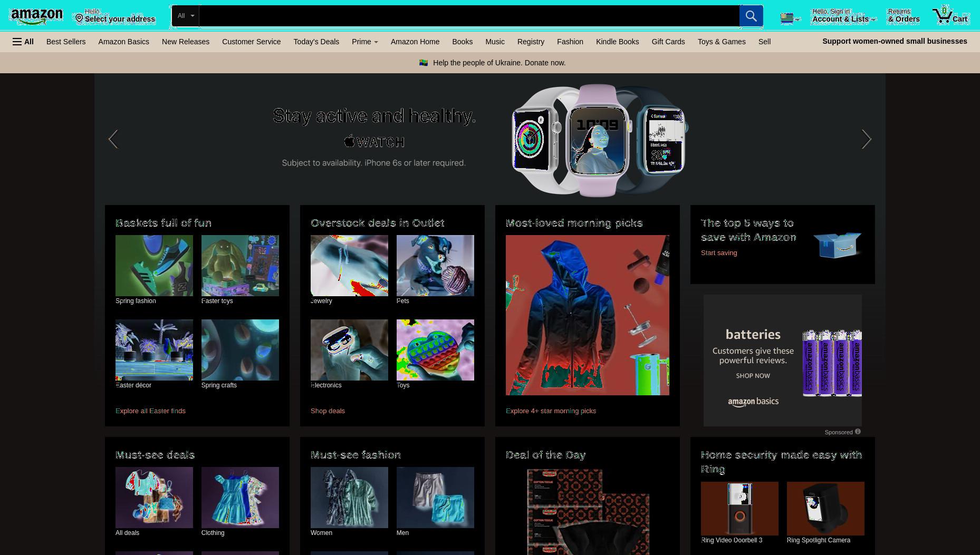The width and height of the screenshot is (980, 555).
Task: Focus the main search input field
Action: point(469,16)
